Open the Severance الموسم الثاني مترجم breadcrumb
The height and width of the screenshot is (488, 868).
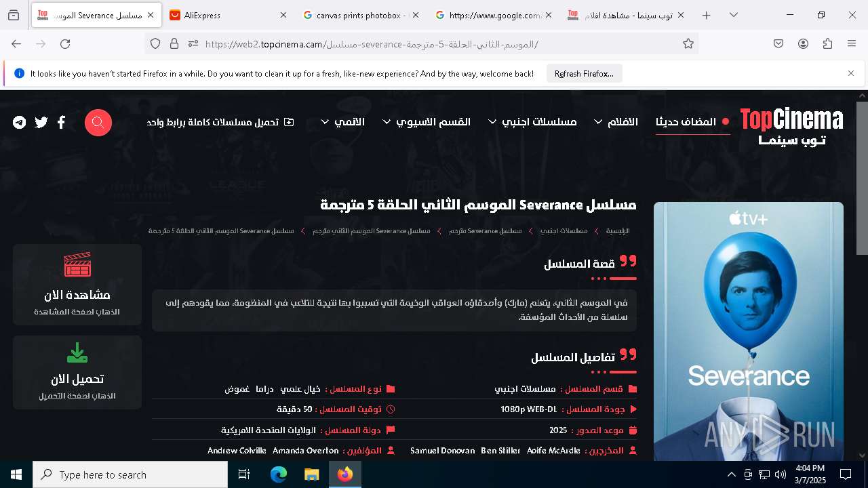372,231
